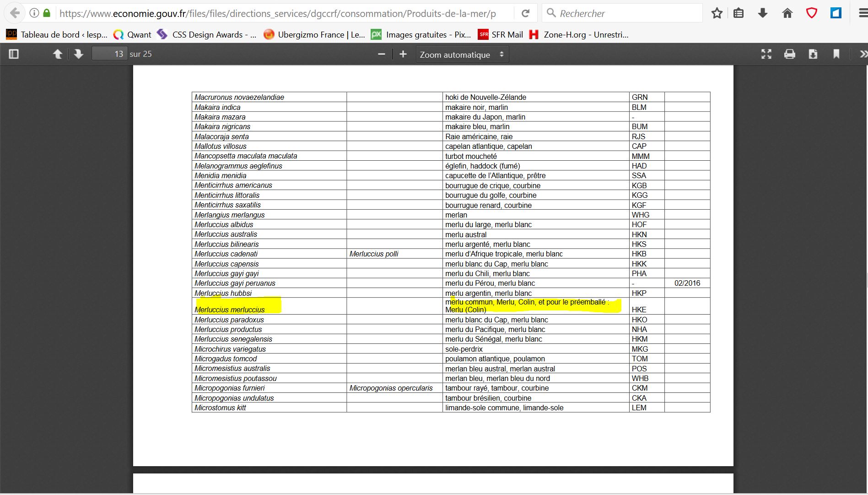Screen dimensions: 868x495
Task: Bookmark this page with the star
Action: (x=717, y=13)
